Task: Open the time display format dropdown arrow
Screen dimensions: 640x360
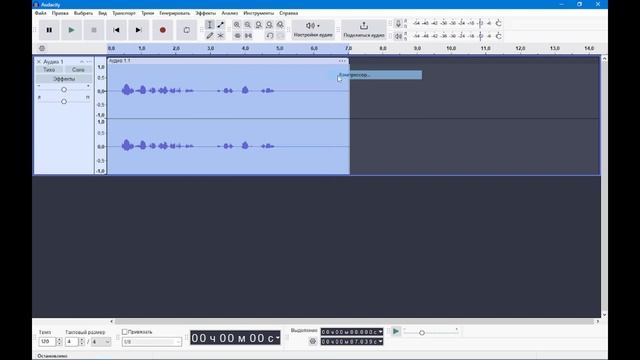Action: coord(278,338)
